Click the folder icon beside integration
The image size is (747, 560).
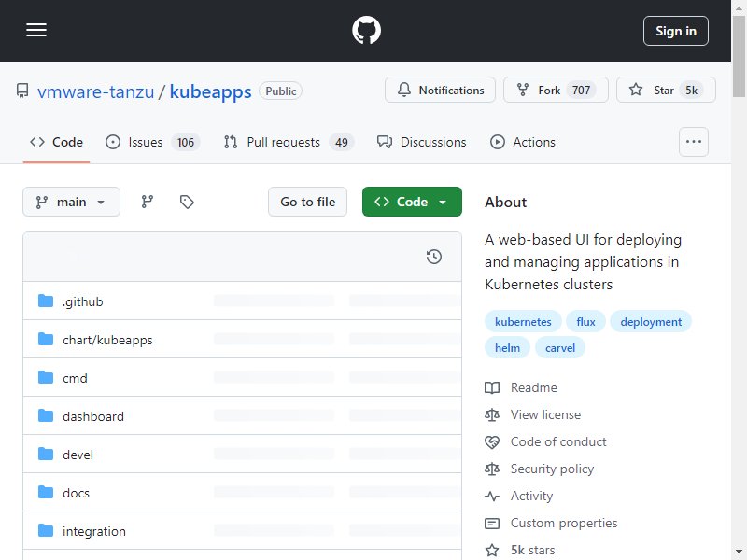click(46, 530)
